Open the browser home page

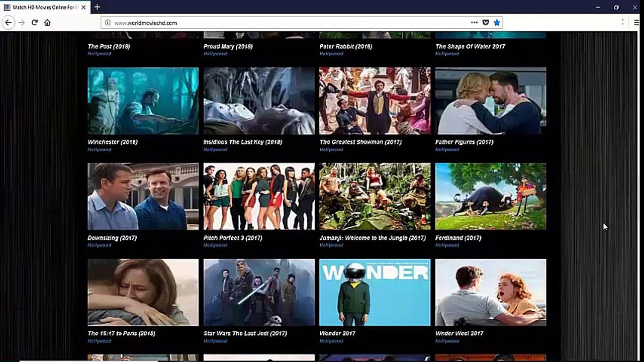(47, 23)
